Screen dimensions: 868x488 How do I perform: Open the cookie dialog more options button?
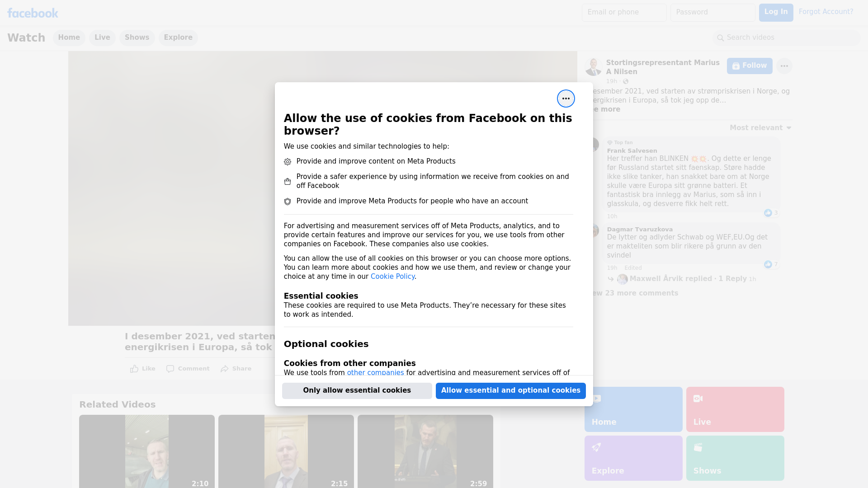click(x=566, y=99)
